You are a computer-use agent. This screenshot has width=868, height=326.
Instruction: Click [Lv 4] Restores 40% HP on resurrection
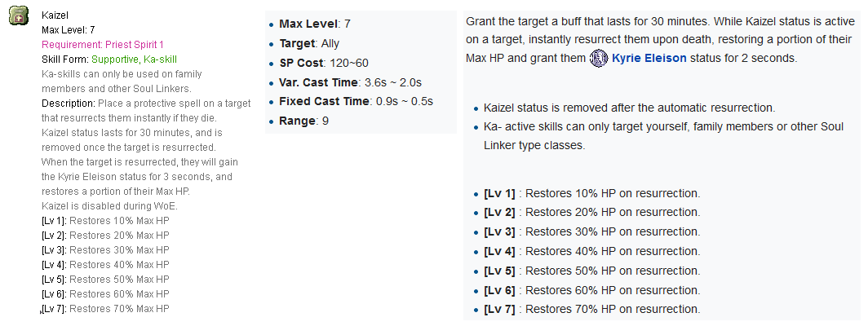click(591, 251)
